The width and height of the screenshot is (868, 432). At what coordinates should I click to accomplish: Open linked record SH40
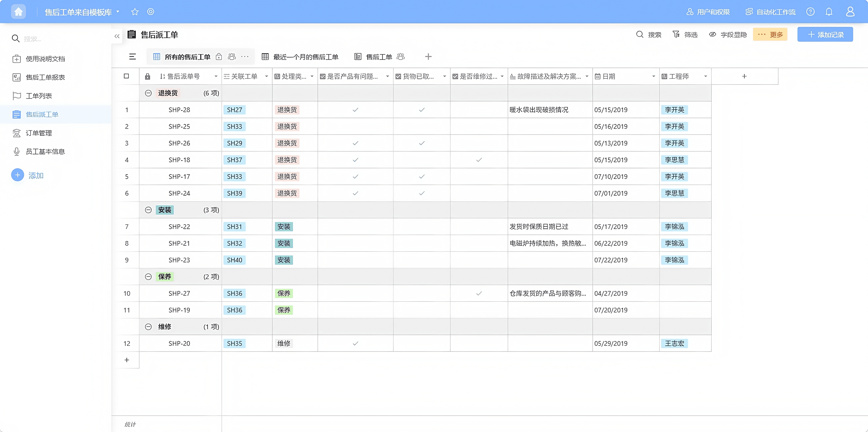[x=235, y=260]
